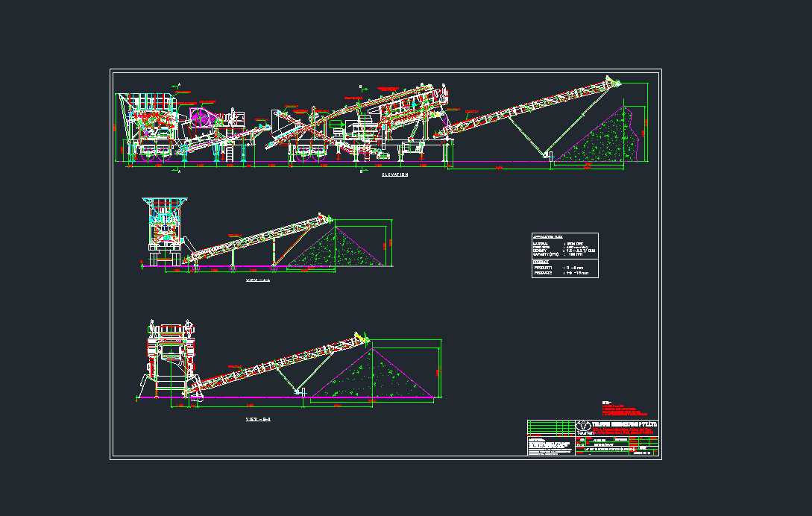Click the VIEW A-A label text
The width and height of the screenshot is (812, 516).
coord(256,280)
